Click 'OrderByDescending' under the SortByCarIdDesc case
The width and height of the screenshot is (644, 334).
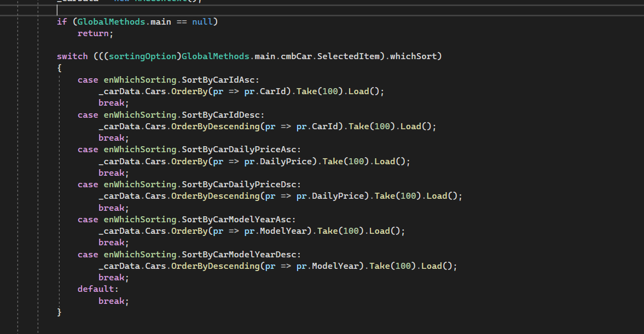[215, 126]
